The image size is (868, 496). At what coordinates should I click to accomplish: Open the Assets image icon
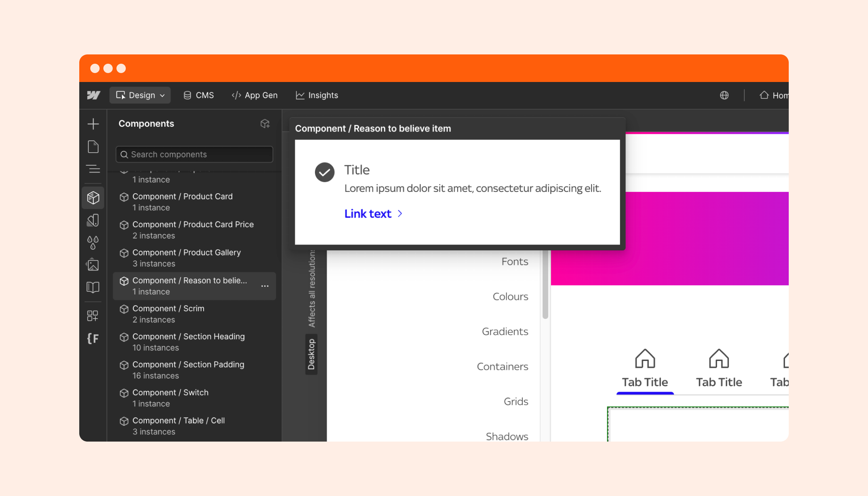[93, 265]
